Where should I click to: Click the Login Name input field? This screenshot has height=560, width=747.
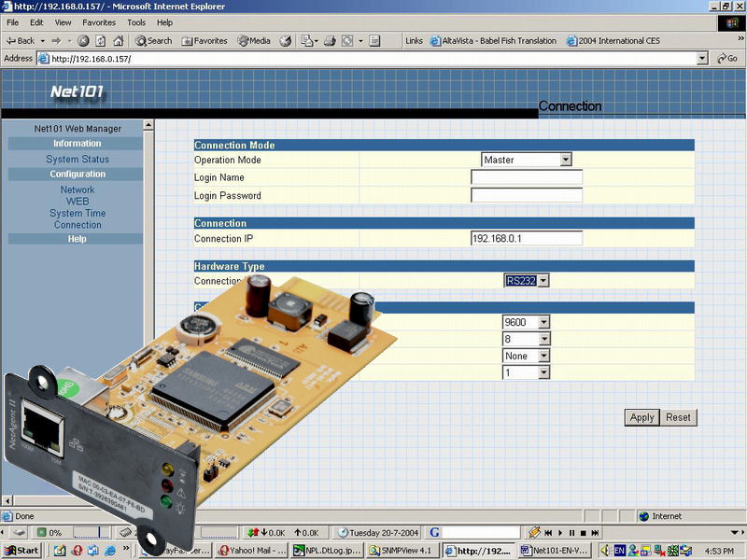(526, 177)
